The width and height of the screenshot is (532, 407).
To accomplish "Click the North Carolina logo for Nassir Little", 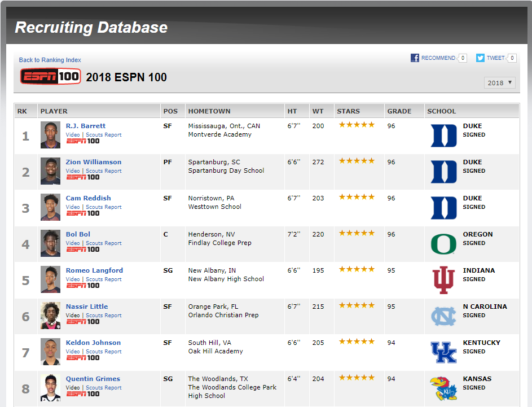I will pyautogui.click(x=443, y=316).
